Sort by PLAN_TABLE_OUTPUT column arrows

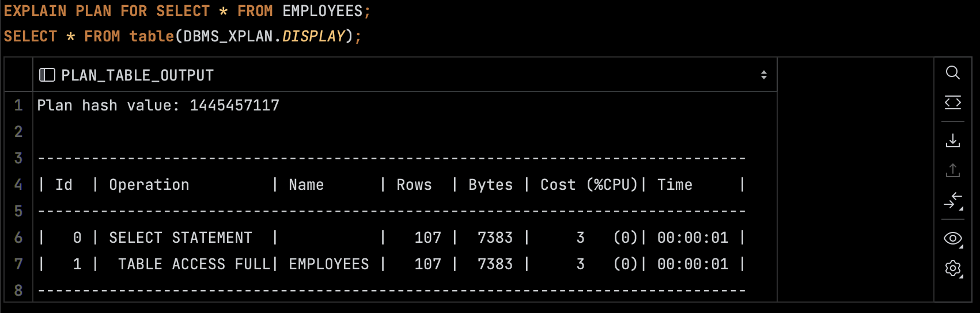pos(763,75)
